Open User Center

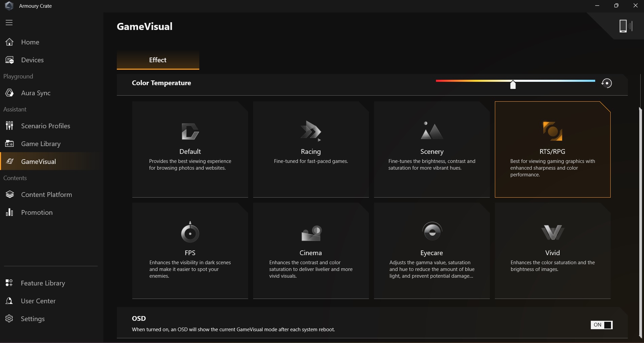pyautogui.click(x=38, y=301)
